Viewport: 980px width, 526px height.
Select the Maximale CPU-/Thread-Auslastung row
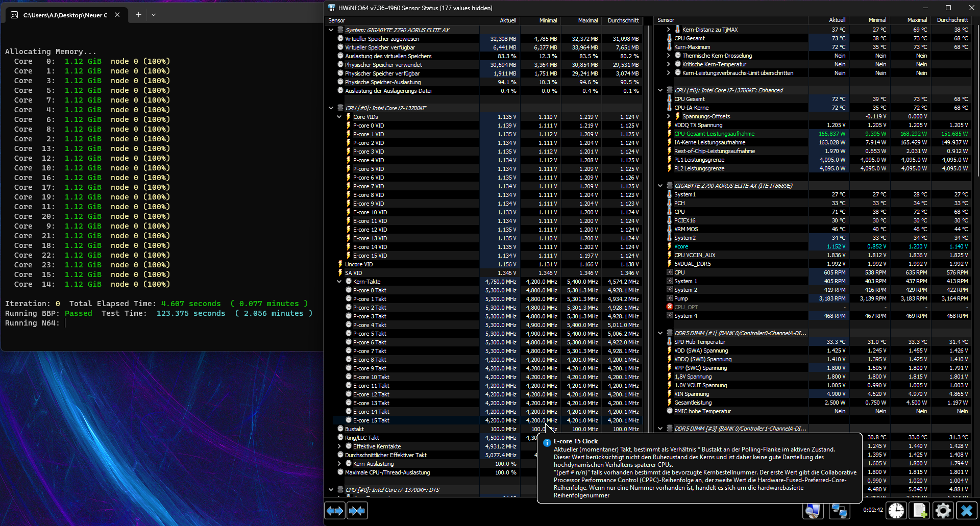coord(484,472)
